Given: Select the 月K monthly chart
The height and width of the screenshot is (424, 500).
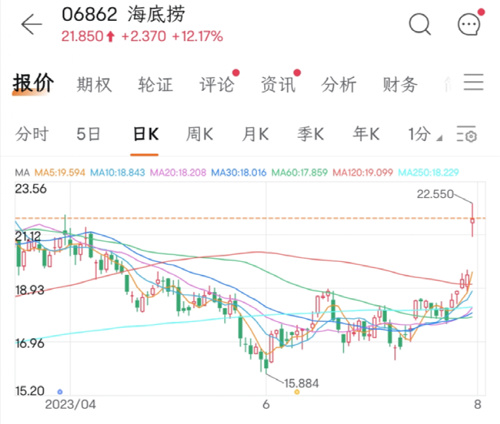Looking at the screenshot, I should coord(255,134).
